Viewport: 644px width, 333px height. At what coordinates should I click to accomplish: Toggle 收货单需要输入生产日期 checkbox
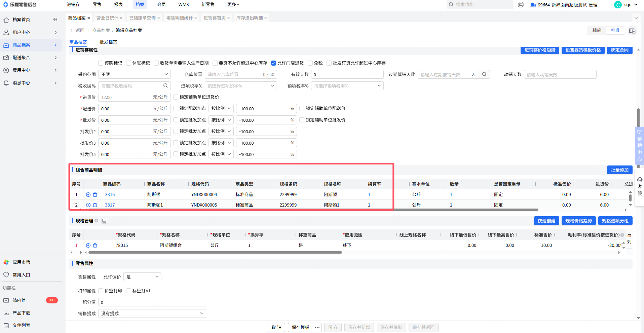pyautogui.click(x=156, y=63)
